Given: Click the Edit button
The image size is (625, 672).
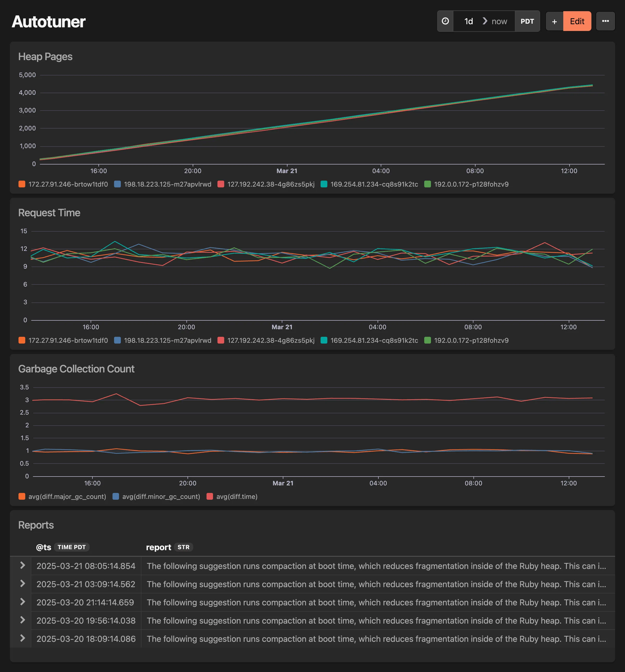Looking at the screenshot, I should pos(577,21).
